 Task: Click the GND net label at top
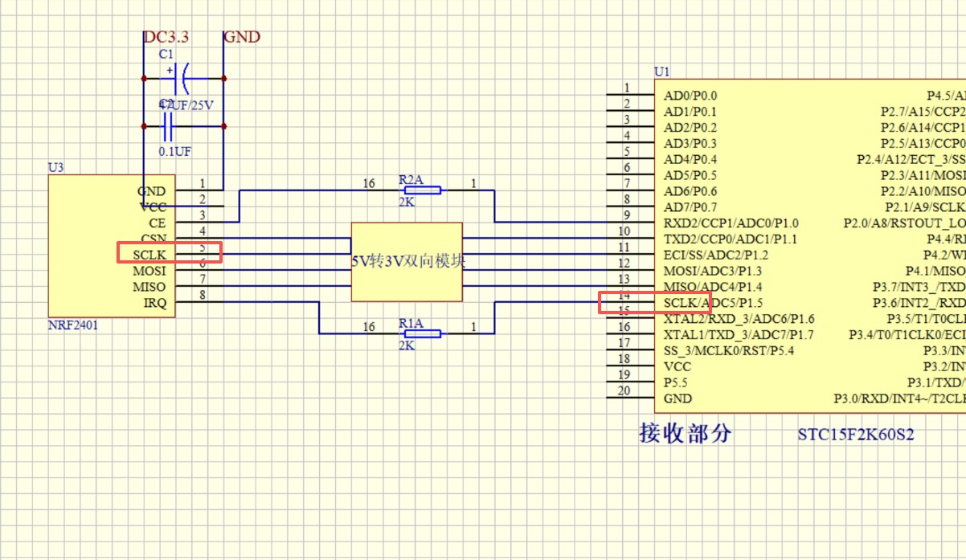(x=242, y=37)
